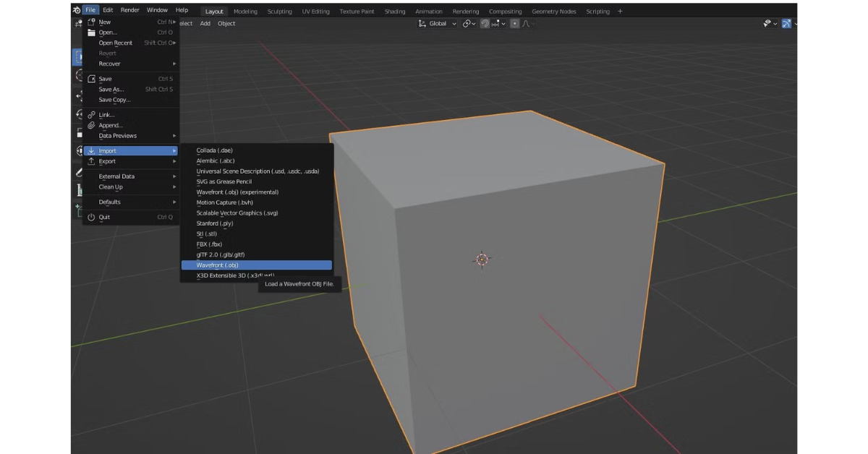
Task: Import a Wavefront (.obj) file
Action: tap(217, 265)
